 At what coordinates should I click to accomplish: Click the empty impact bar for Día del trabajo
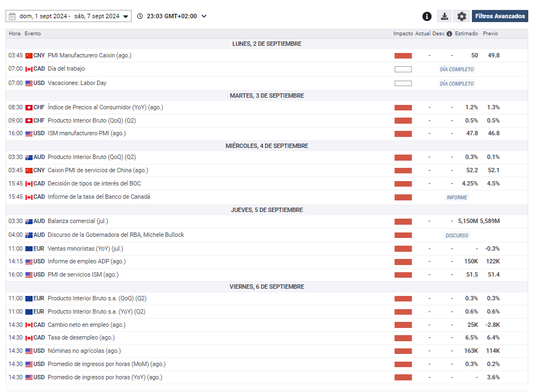(403, 70)
